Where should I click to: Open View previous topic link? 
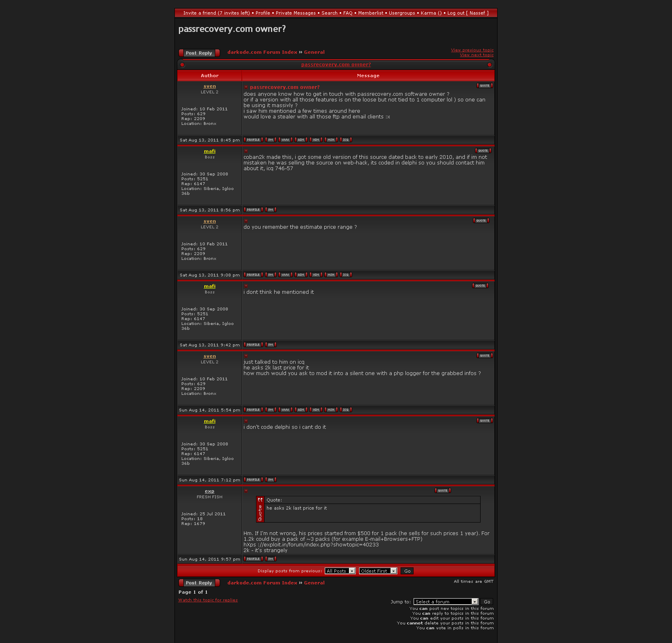[x=472, y=50]
